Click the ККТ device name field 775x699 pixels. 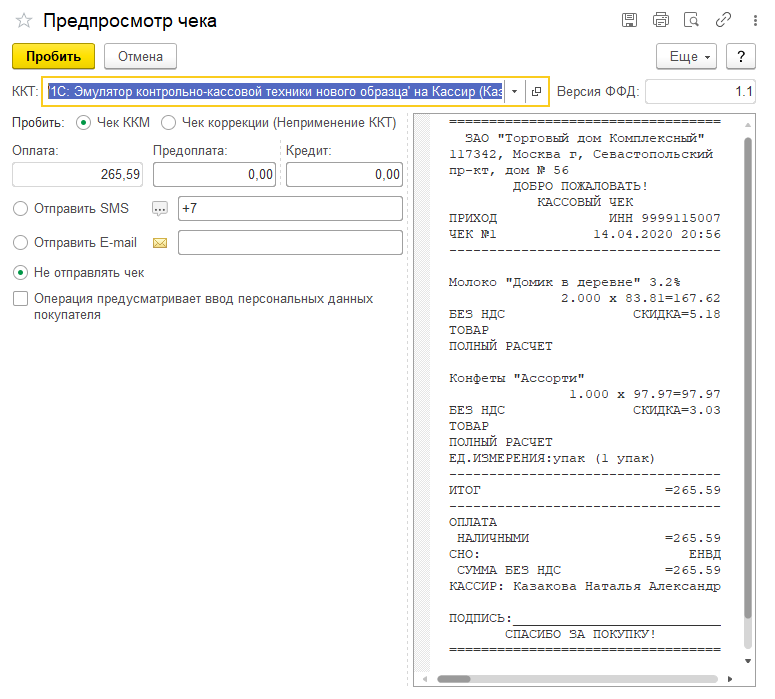pyautogui.click(x=275, y=91)
